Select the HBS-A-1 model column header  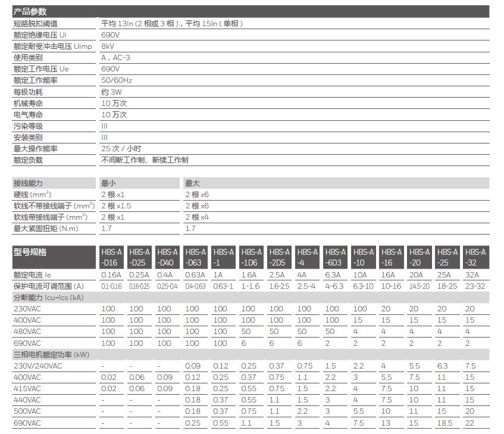click(x=223, y=257)
